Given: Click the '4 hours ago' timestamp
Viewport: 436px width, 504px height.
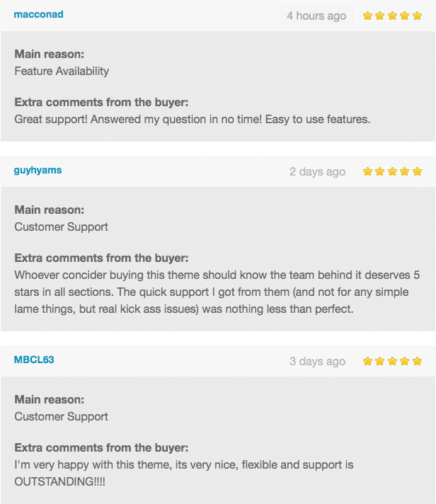Looking at the screenshot, I should click(316, 16).
